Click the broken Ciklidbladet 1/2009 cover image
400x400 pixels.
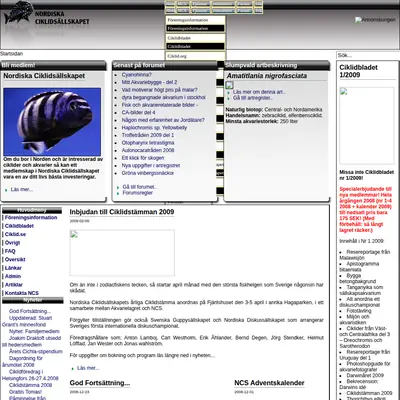[367, 126]
